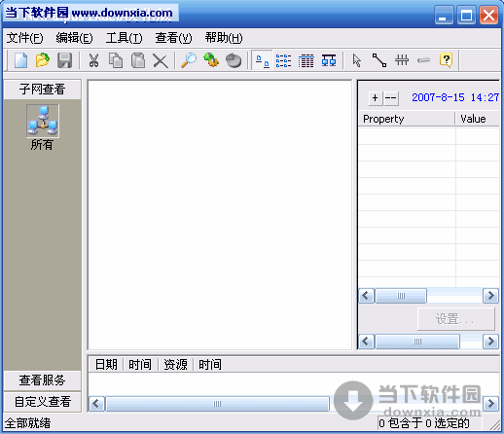This screenshot has height=434, width=504.
Task: Click the plus button in property panel
Action: [x=376, y=98]
